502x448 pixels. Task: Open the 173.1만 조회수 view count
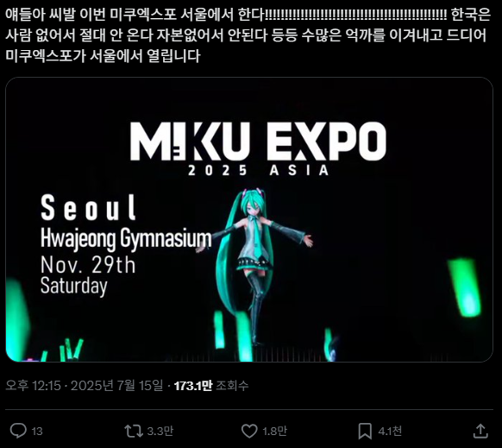(211, 386)
